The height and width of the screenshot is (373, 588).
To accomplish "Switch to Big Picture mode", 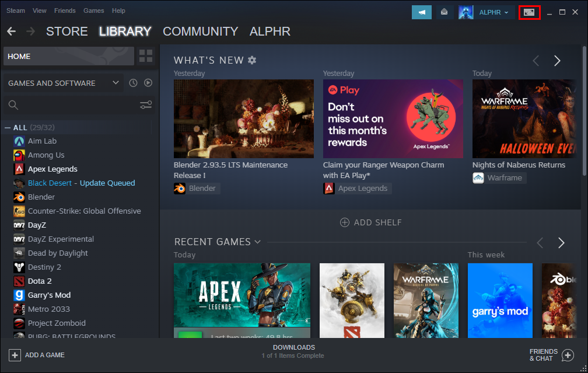I will (x=529, y=12).
